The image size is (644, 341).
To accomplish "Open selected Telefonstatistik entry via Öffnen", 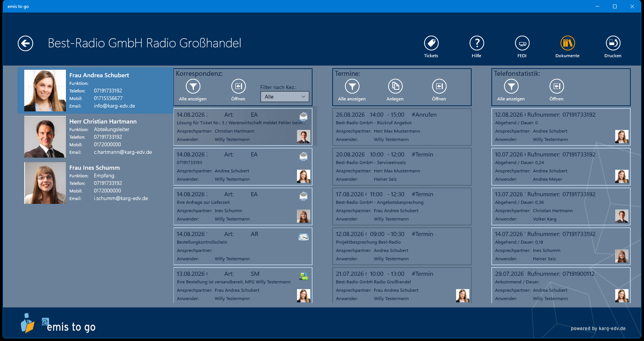I will coord(557,86).
